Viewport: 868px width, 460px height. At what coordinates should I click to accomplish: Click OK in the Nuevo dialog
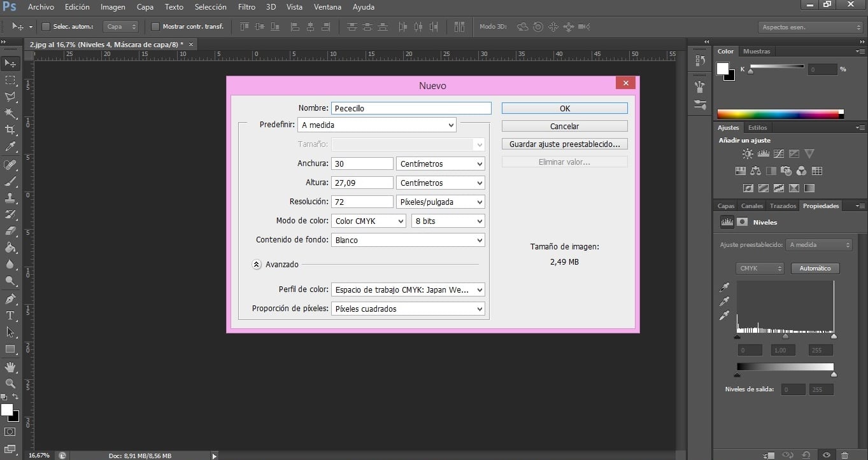(565, 108)
